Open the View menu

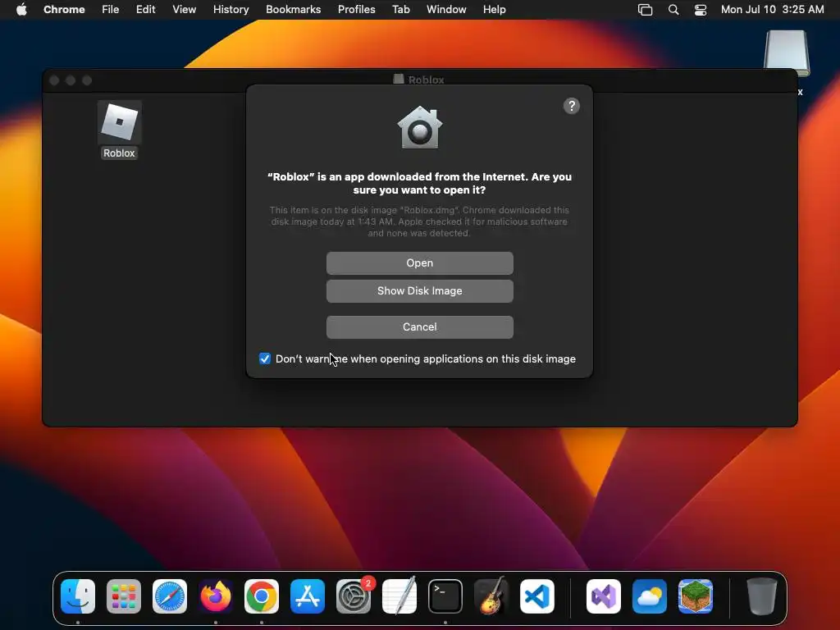pos(184,10)
